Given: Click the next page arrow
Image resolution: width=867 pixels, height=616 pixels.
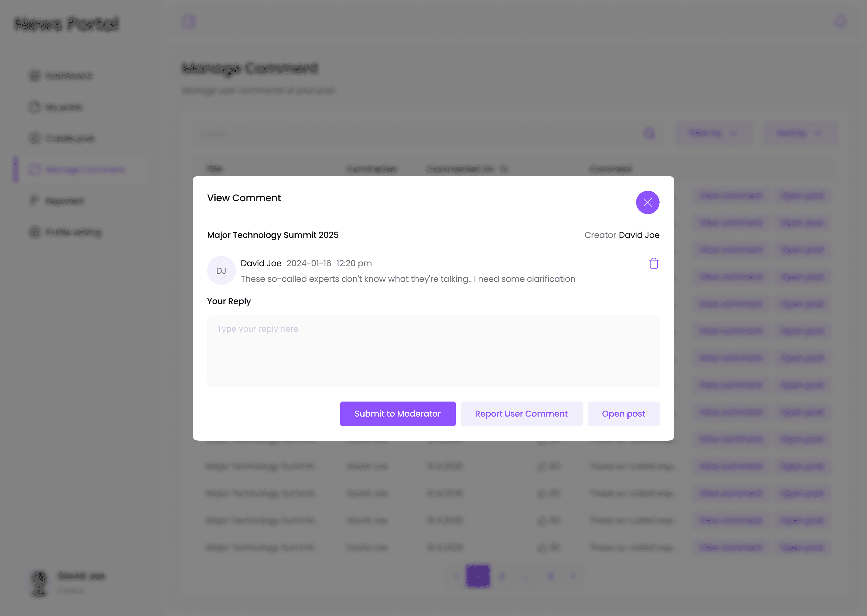Looking at the screenshot, I should point(573,576).
